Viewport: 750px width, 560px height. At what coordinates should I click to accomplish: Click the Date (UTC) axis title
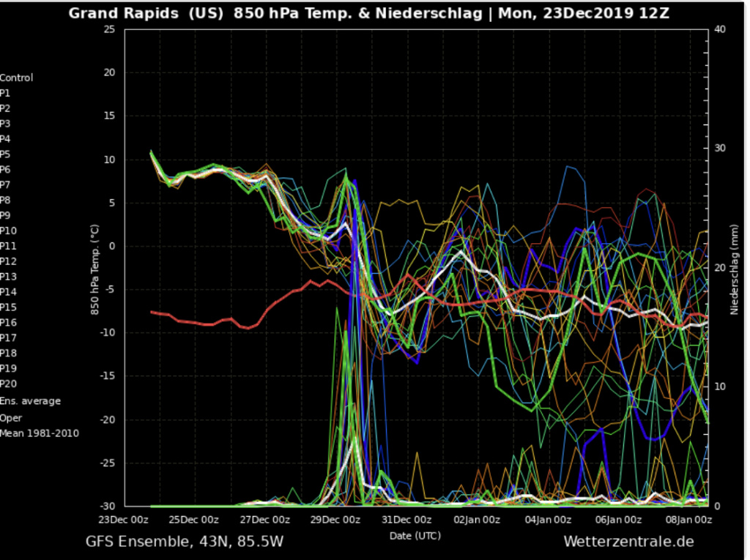[x=415, y=536]
